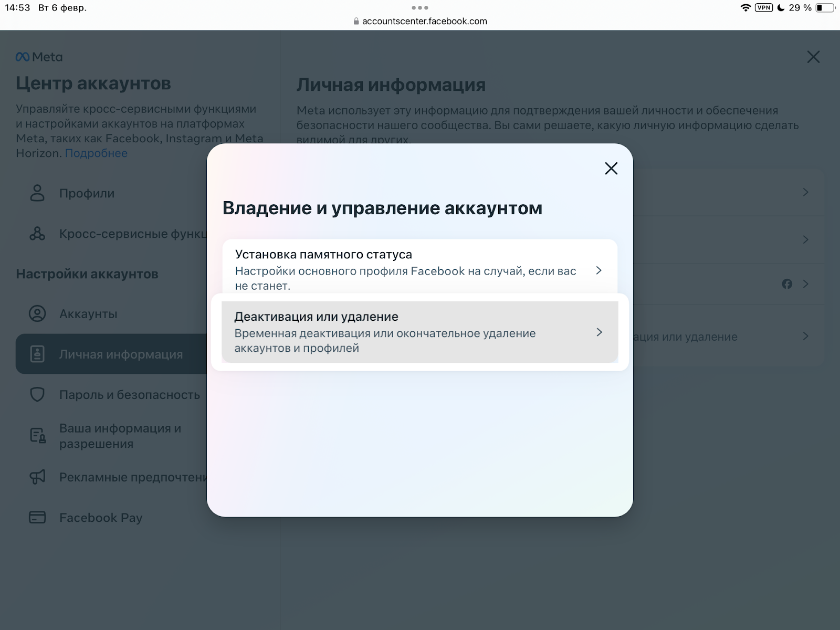
Task: Expand first row chevron in Личная информация panel
Action: pyautogui.click(x=805, y=193)
